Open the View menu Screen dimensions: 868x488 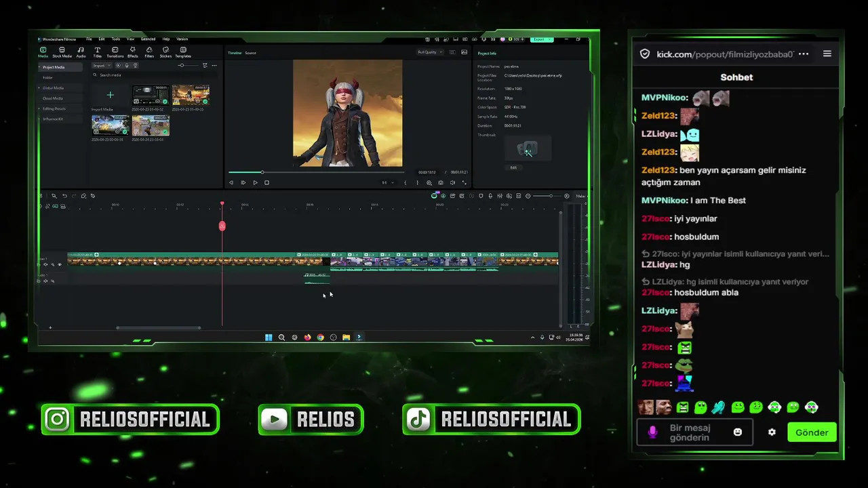pyautogui.click(x=130, y=39)
